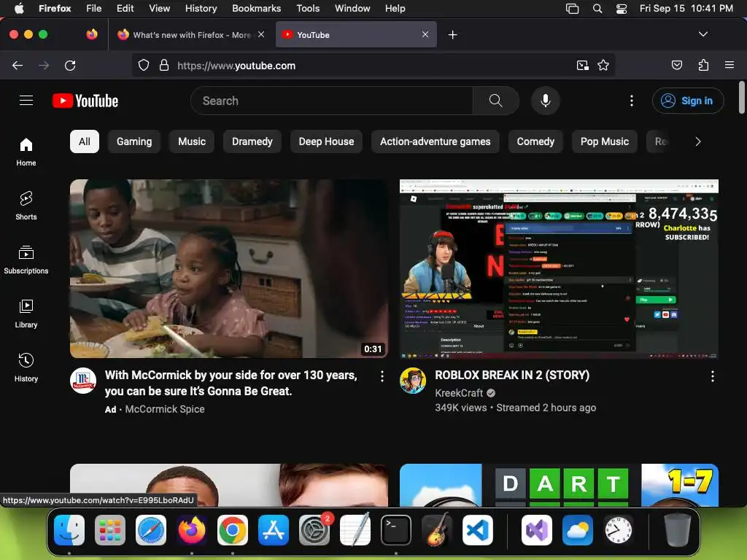Open Firefox application menu
The height and width of the screenshot is (560, 747).
[729, 65]
